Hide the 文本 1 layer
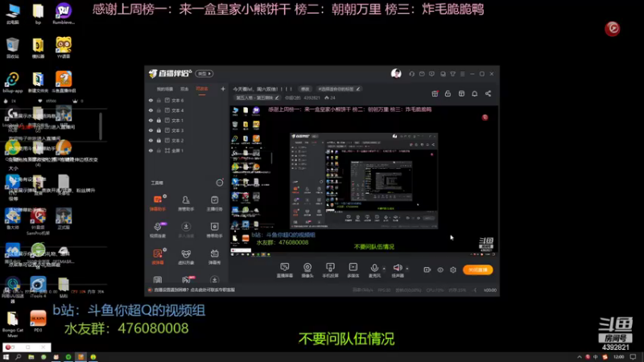 click(151, 120)
